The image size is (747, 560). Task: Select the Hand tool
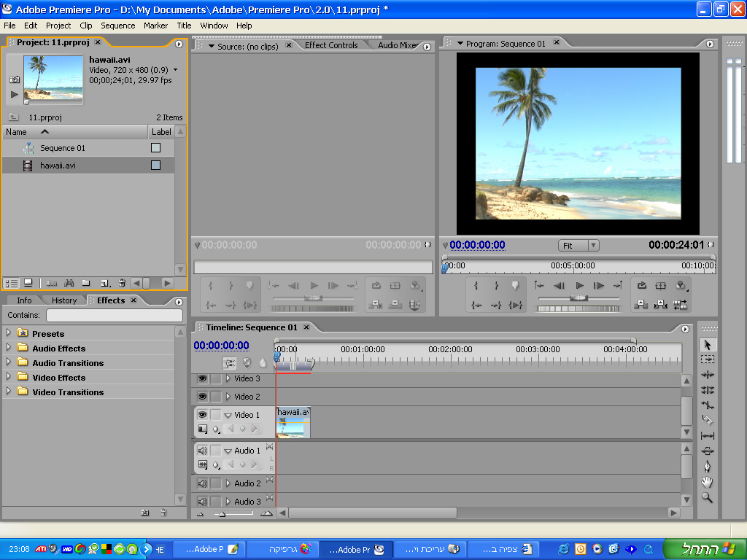(707, 482)
